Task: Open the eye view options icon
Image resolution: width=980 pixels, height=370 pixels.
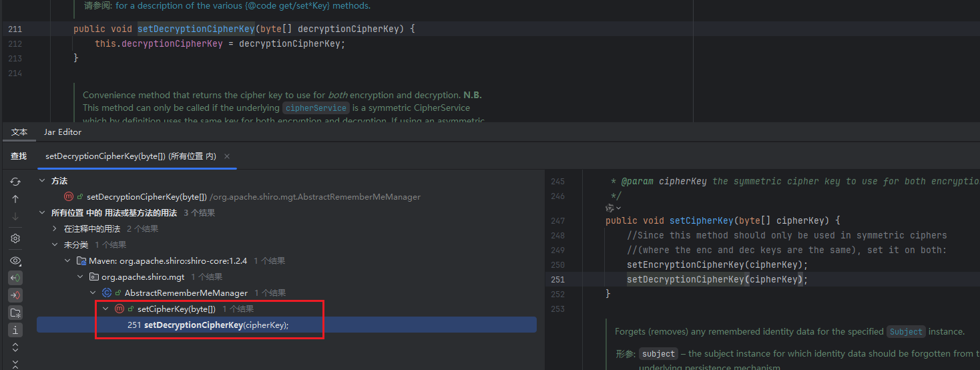Action: [15, 260]
